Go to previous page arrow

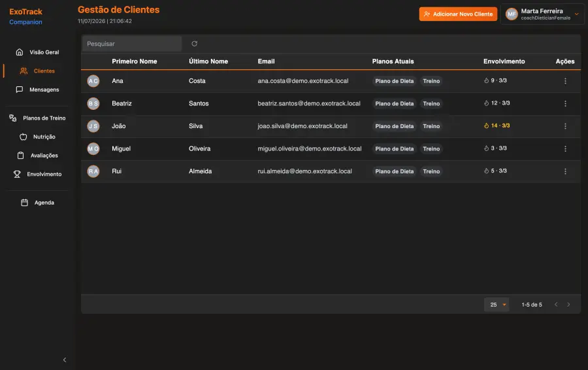tap(556, 305)
